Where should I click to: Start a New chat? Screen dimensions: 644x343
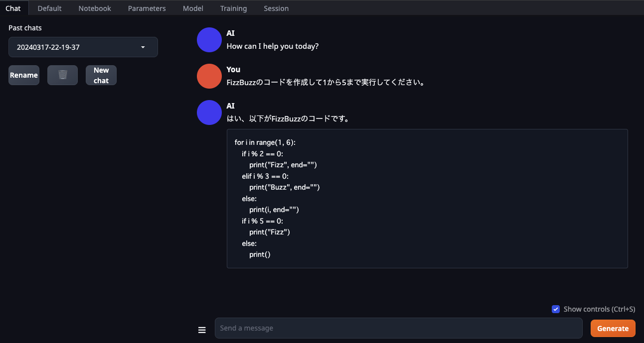101,75
